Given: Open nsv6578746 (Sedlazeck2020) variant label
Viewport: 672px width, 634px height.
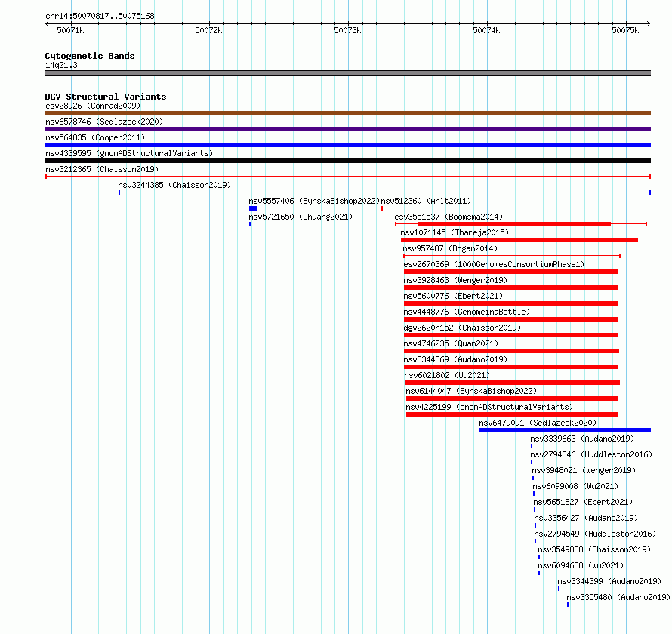Looking at the screenshot, I should click(x=104, y=122).
